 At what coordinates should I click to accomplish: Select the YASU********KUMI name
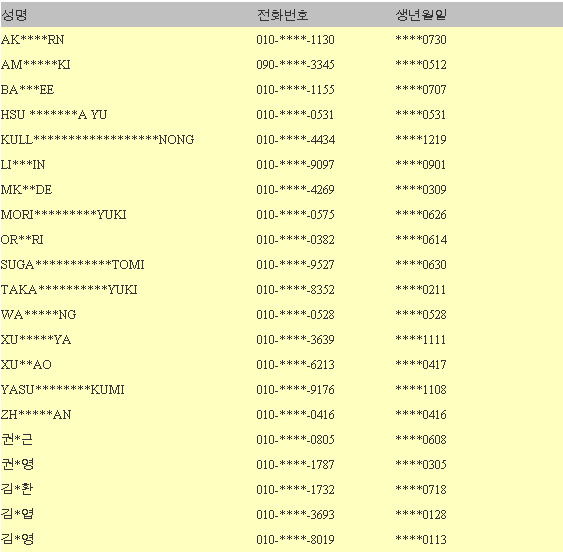(62, 390)
